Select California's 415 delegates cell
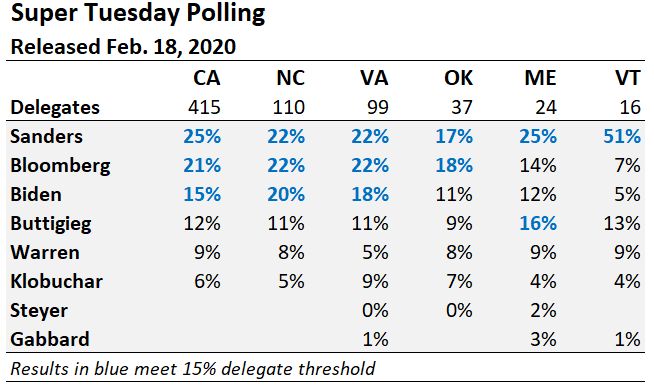Screen dimensions: 654x387 pyautogui.click(x=204, y=108)
